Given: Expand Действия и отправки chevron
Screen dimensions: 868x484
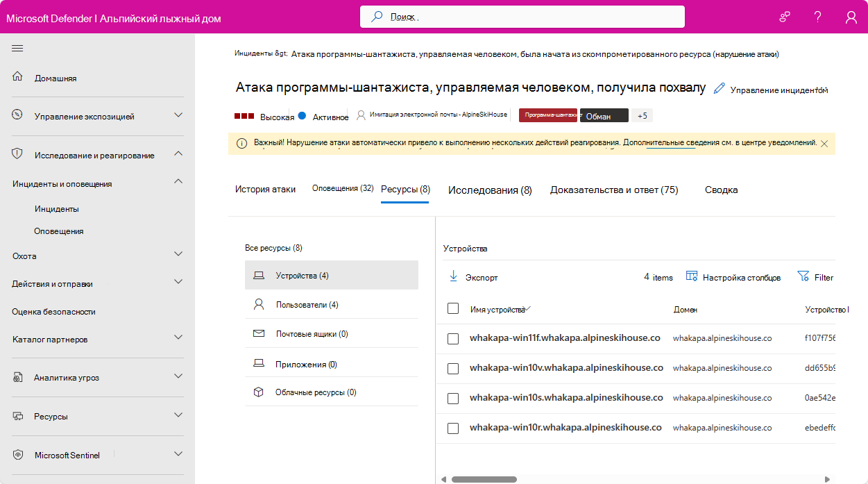Looking at the screenshot, I should coord(178,282).
